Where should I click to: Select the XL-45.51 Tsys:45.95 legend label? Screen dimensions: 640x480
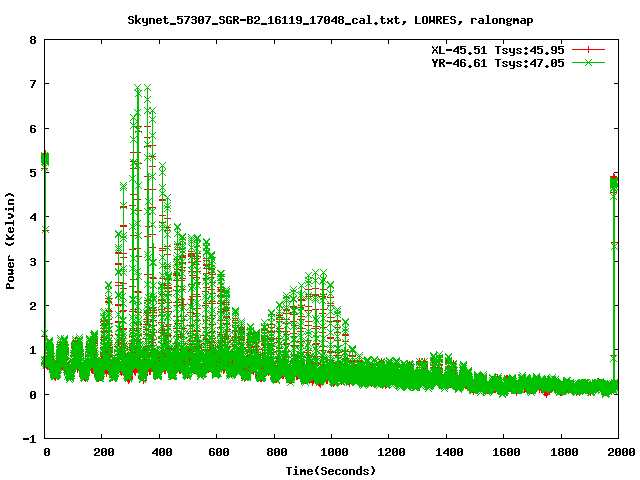498,50
